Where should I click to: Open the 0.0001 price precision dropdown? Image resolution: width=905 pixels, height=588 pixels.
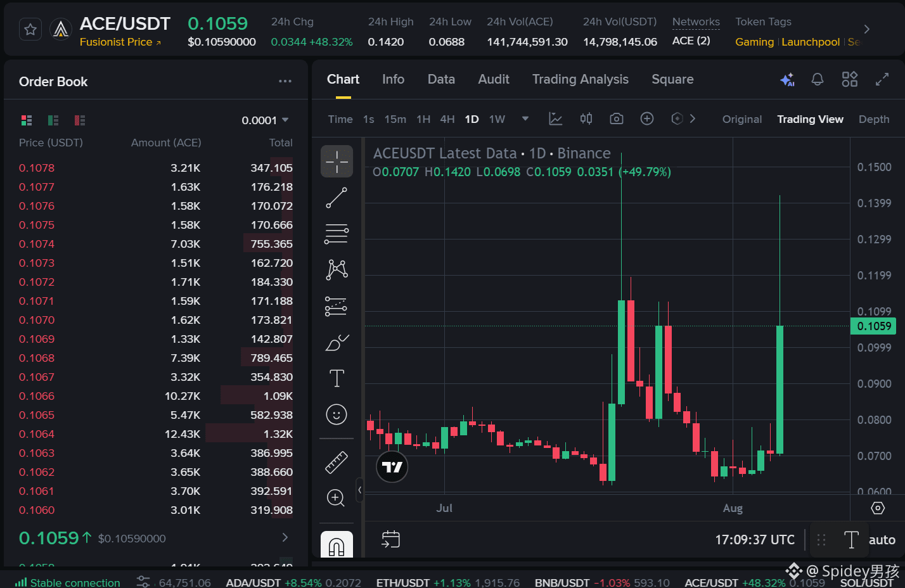265,120
